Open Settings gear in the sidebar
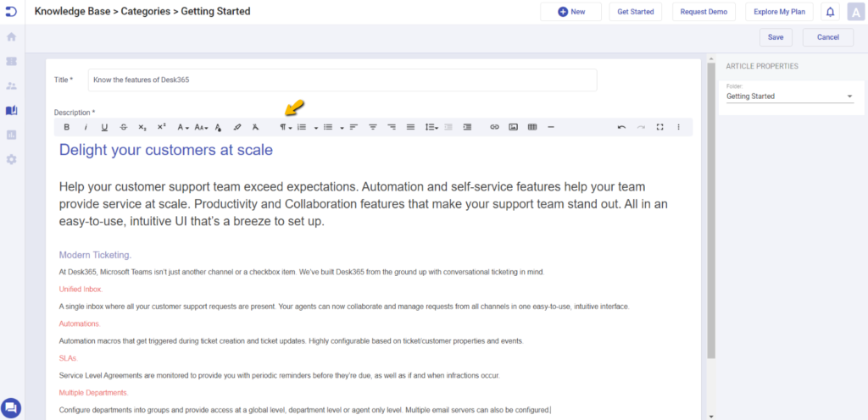868x420 pixels. pyautogui.click(x=11, y=159)
